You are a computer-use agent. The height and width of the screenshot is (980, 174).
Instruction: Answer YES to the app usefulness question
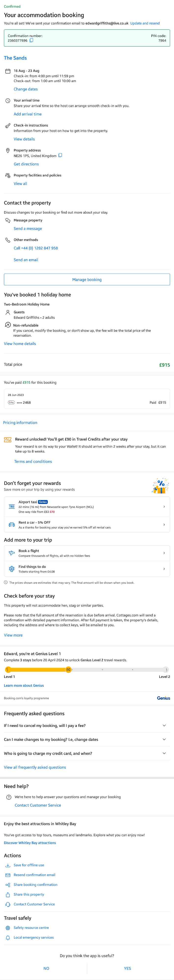[127, 968]
